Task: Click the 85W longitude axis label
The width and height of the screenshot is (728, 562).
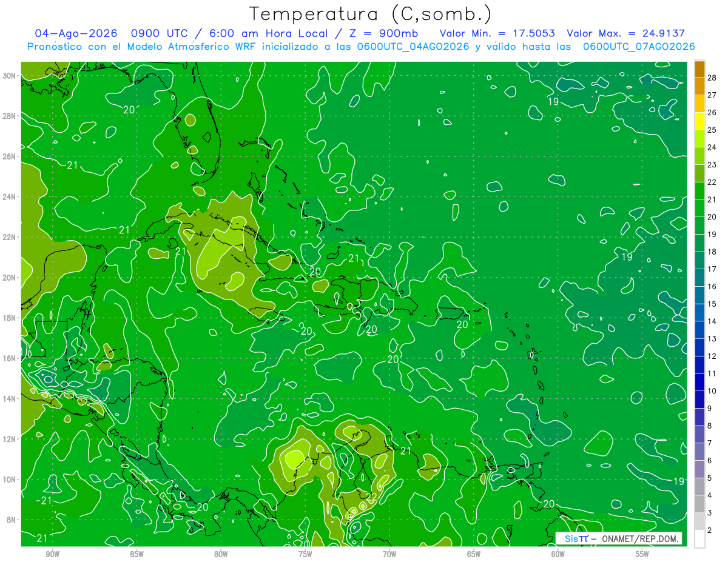Action: pos(136,554)
